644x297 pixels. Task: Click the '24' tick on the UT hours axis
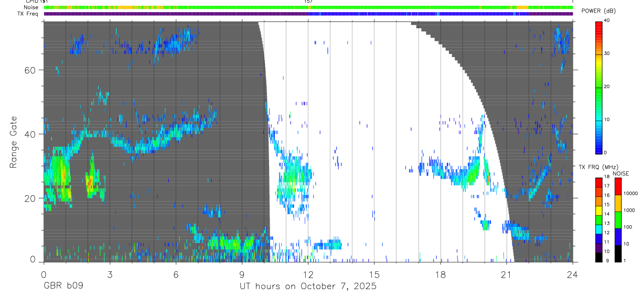573,274
